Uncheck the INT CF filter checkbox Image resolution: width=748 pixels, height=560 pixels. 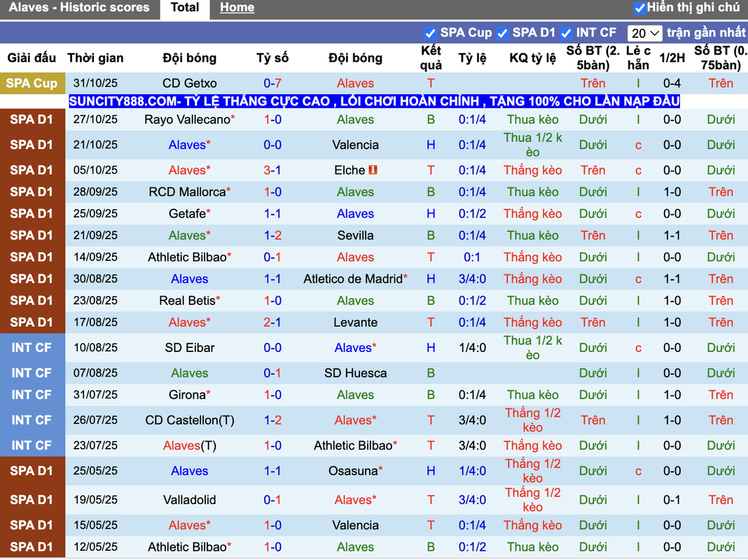[x=566, y=33]
